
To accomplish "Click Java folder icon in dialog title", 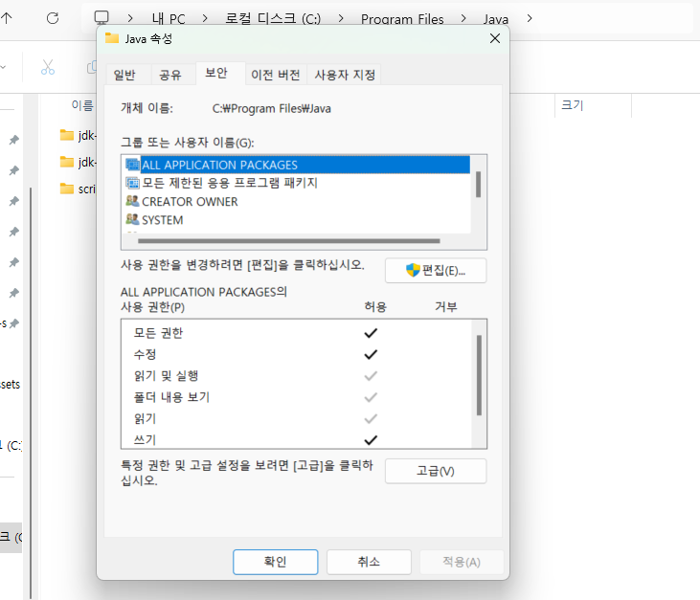I will [112, 38].
